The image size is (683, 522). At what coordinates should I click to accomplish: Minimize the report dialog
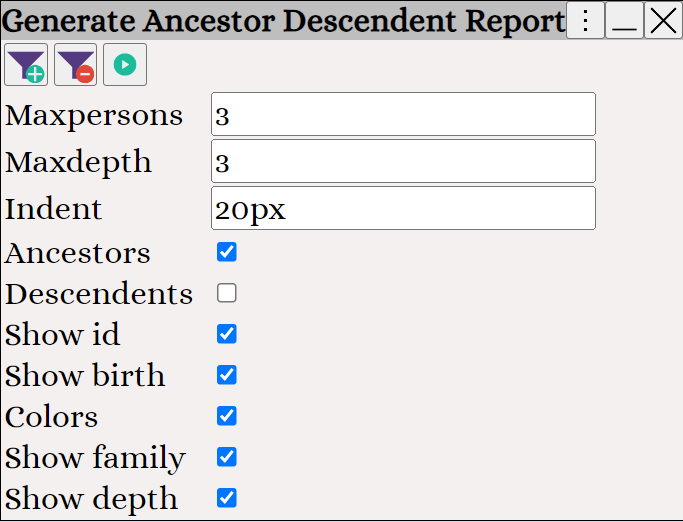(624, 20)
